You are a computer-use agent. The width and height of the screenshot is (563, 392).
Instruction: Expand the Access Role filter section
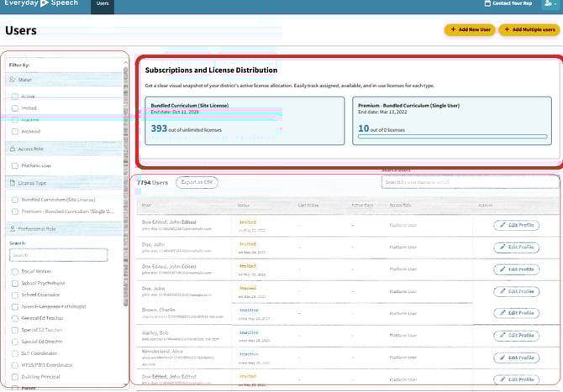tap(64, 149)
